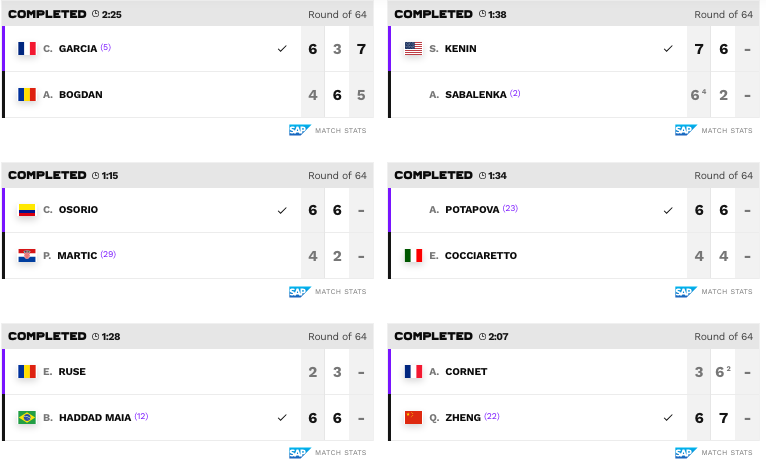Open Match Stats for Garcia vs Bogdan
766x463 pixels.
(340, 130)
